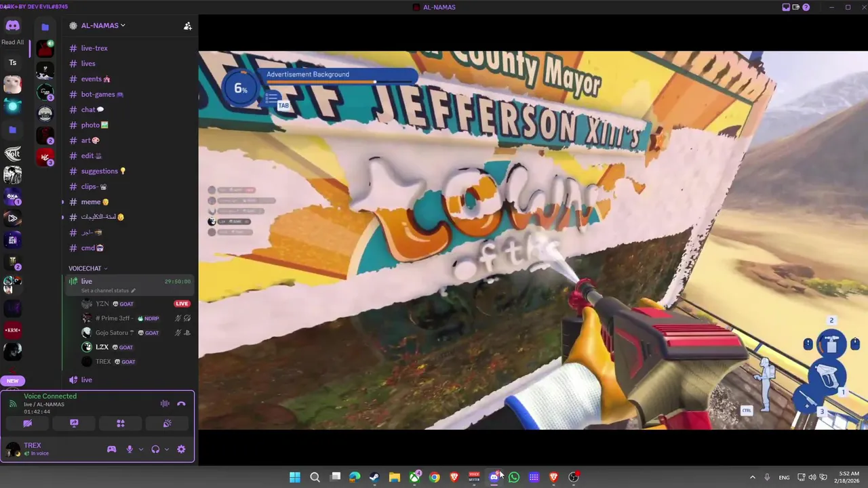Share your screen

coord(74,424)
